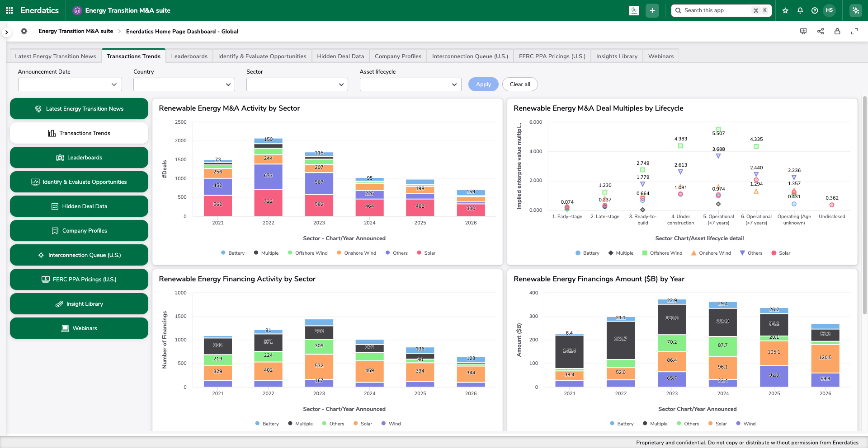This screenshot has height=448, width=868.
Task: Open the dashboard comments icon
Action: pyautogui.click(x=803, y=31)
